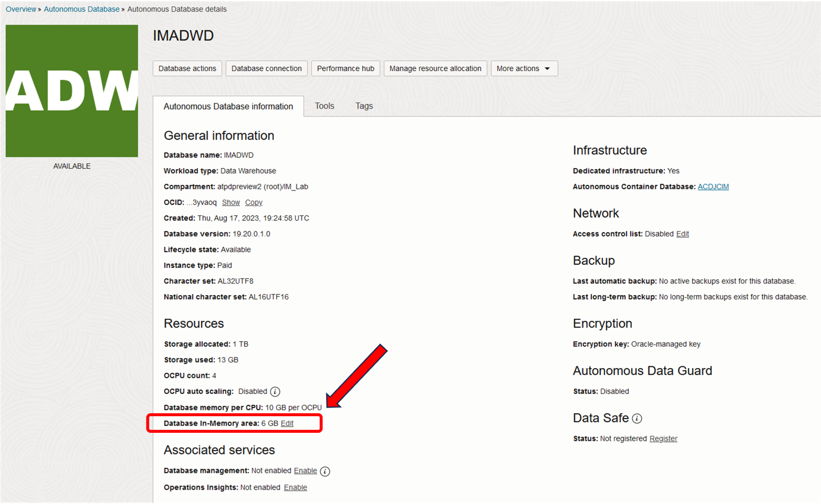This screenshot has width=821, height=504.
Task: Click the Storage used 13 GB value
Action: pyautogui.click(x=228, y=360)
